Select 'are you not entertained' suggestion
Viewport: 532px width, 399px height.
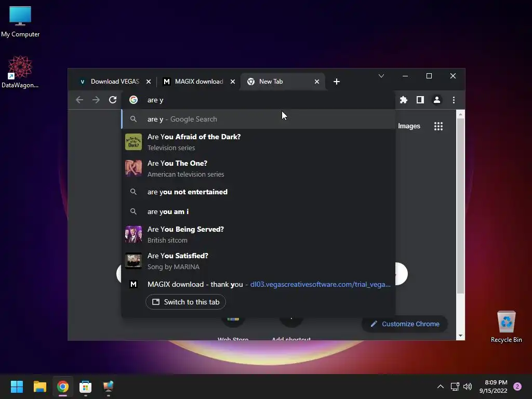258,192
